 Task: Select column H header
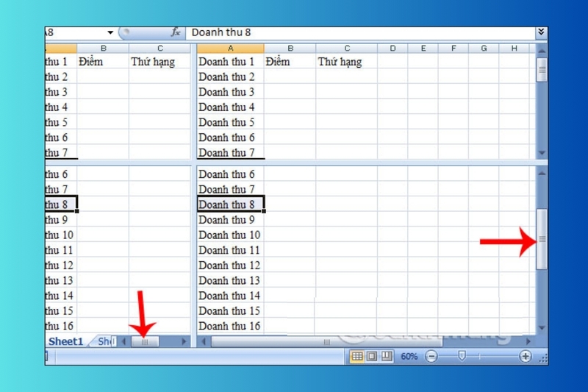[514, 48]
